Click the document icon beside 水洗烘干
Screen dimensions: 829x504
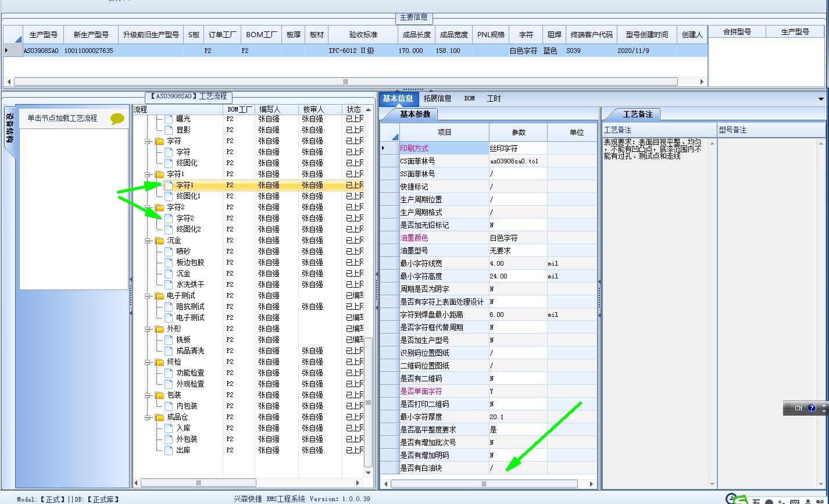pyautogui.click(x=169, y=285)
